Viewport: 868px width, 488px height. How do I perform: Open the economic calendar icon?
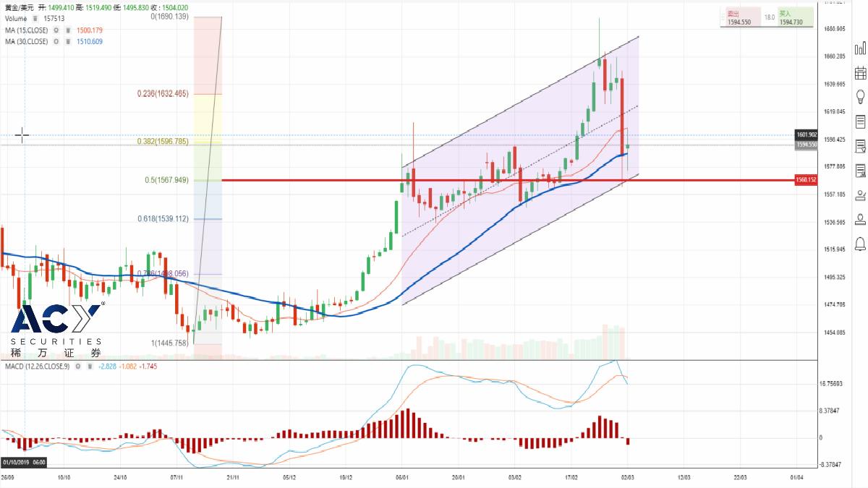(860, 72)
